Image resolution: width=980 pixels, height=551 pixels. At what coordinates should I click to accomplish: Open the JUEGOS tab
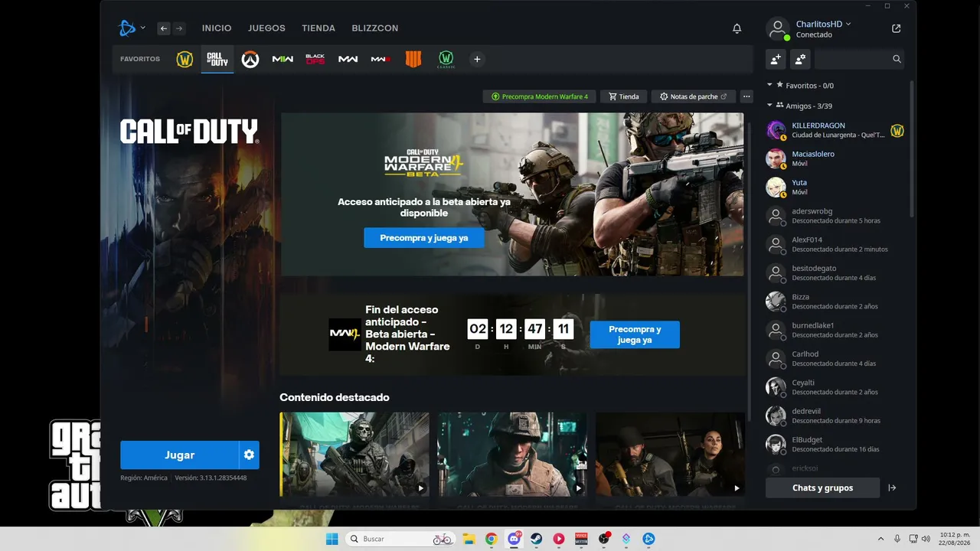(266, 28)
